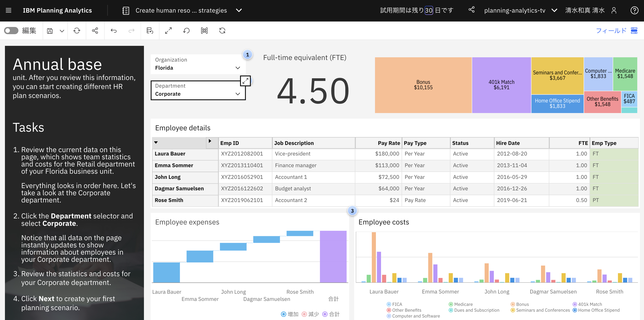Click the undo arrow icon
Screen dimensions: 644x320
[x=114, y=31]
